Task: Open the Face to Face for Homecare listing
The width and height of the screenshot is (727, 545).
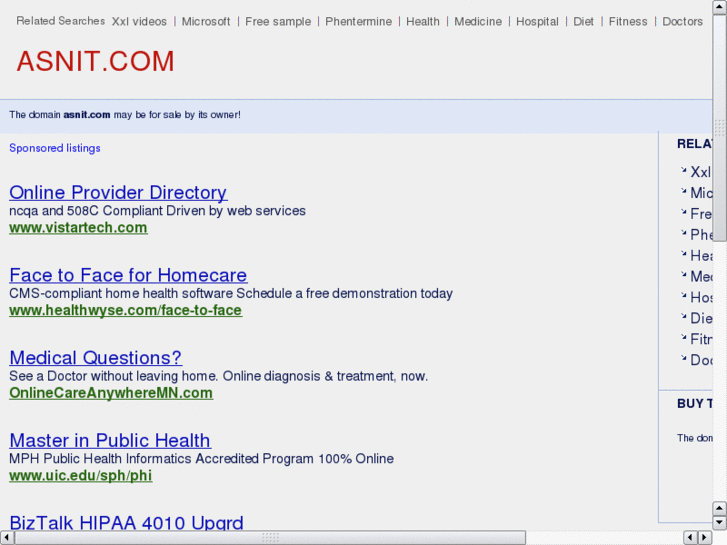Action: pyautogui.click(x=128, y=275)
